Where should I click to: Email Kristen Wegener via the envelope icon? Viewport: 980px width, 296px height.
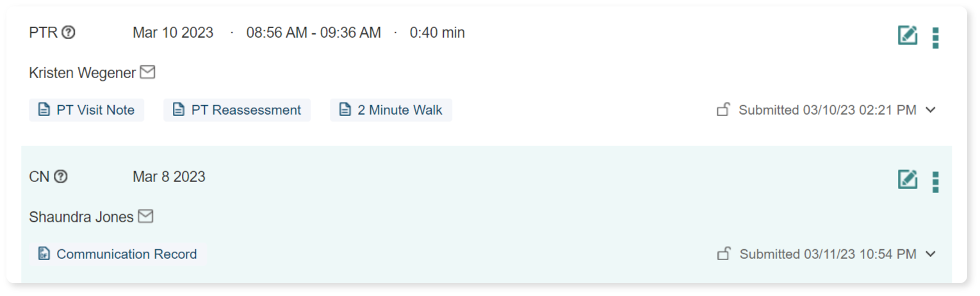pos(147,72)
